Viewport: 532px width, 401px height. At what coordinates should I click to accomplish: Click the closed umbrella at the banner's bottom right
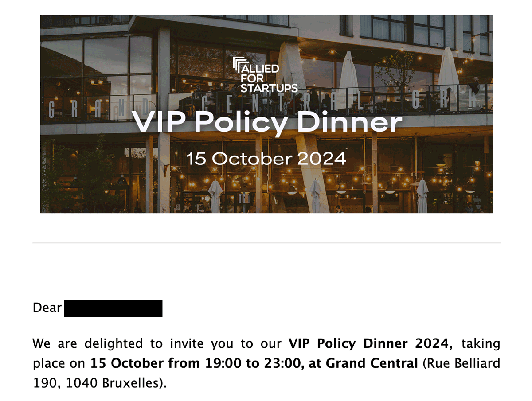[422, 196]
